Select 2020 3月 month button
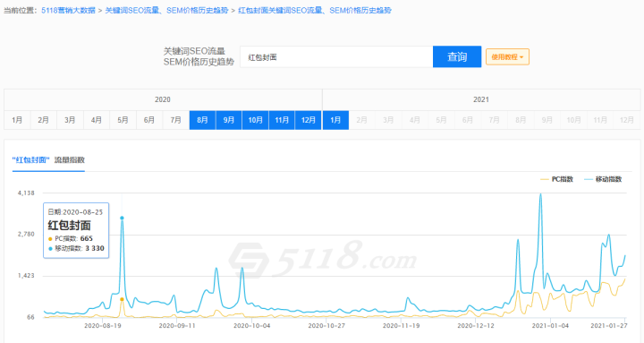The height and width of the screenshot is (343, 644). [71, 120]
